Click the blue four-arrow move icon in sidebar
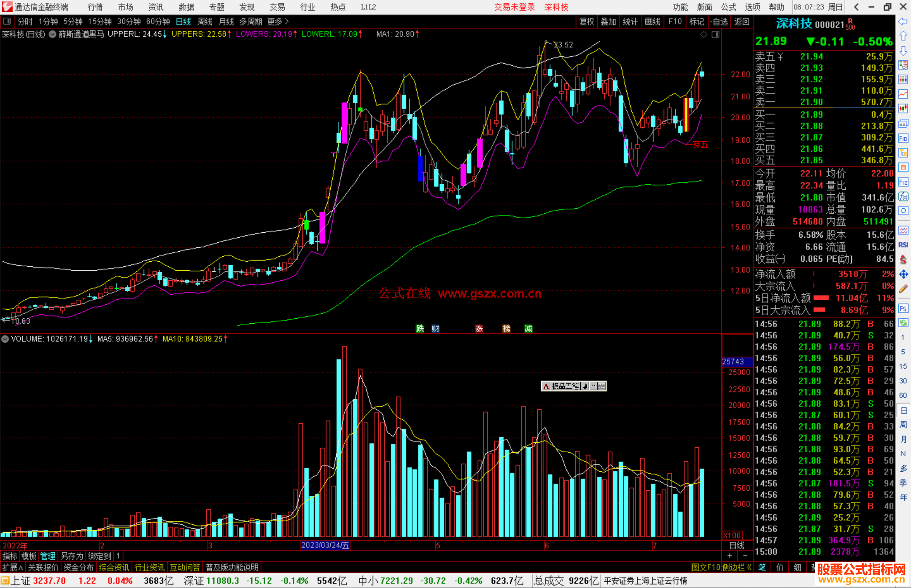 (903, 274)
